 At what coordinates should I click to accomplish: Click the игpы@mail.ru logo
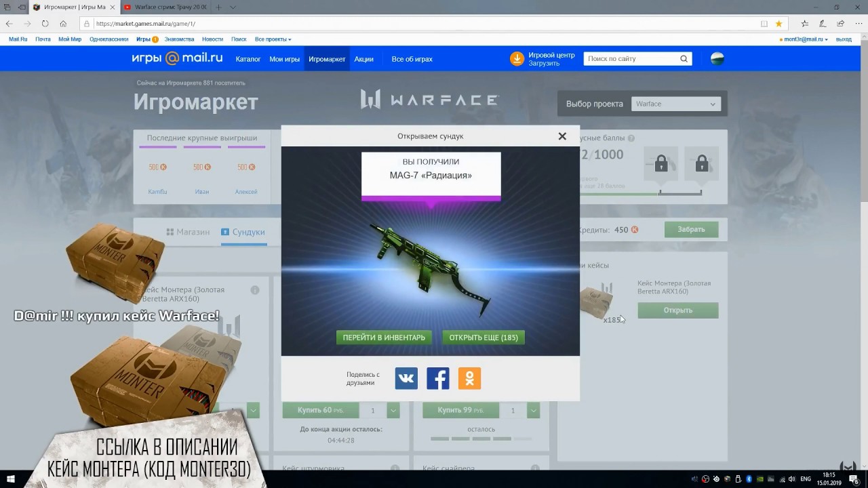(x=178, y=59)
